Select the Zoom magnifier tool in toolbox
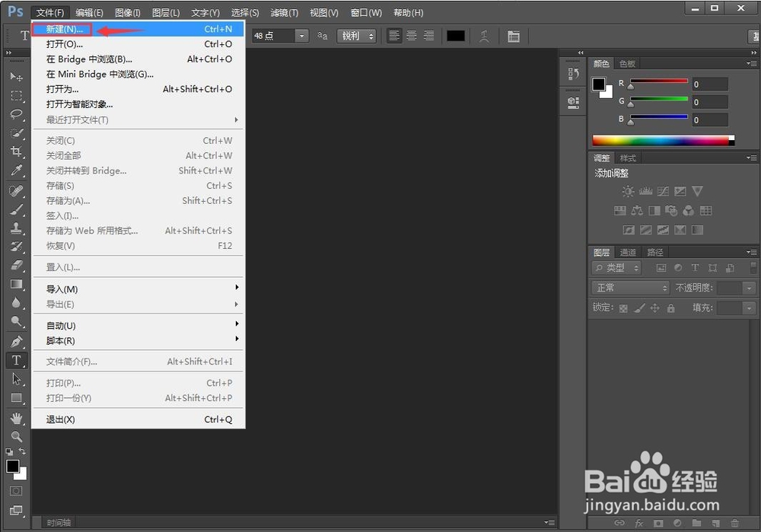The height and width of the screenshot is (532, 761). click(x=17, y=436)
